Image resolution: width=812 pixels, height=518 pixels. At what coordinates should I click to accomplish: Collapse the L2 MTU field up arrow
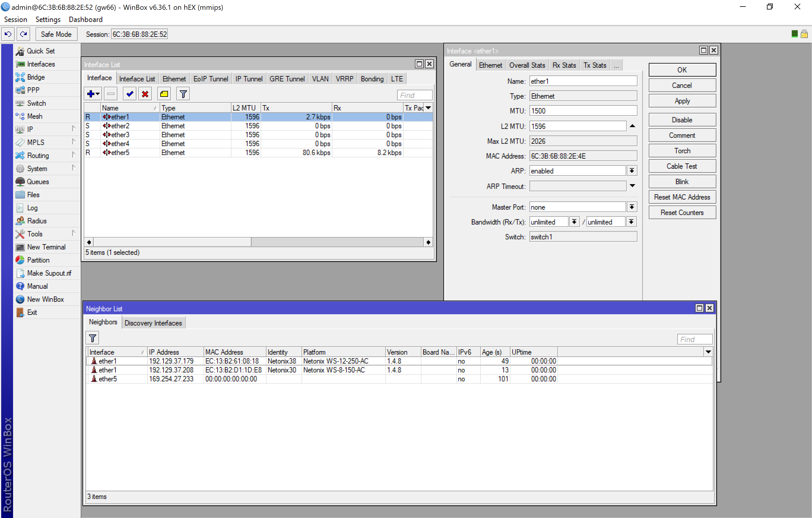(x=632, y=126)
